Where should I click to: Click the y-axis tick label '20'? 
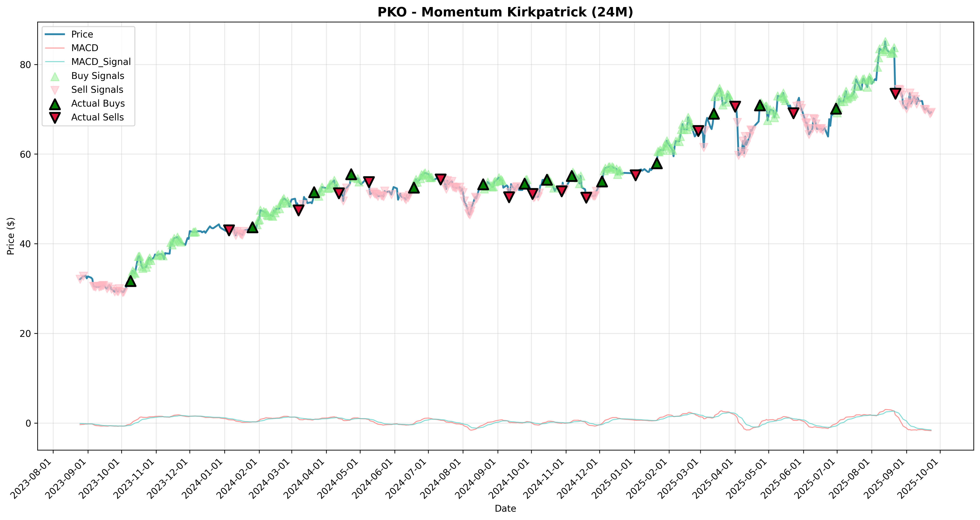(x=25, y=334)
